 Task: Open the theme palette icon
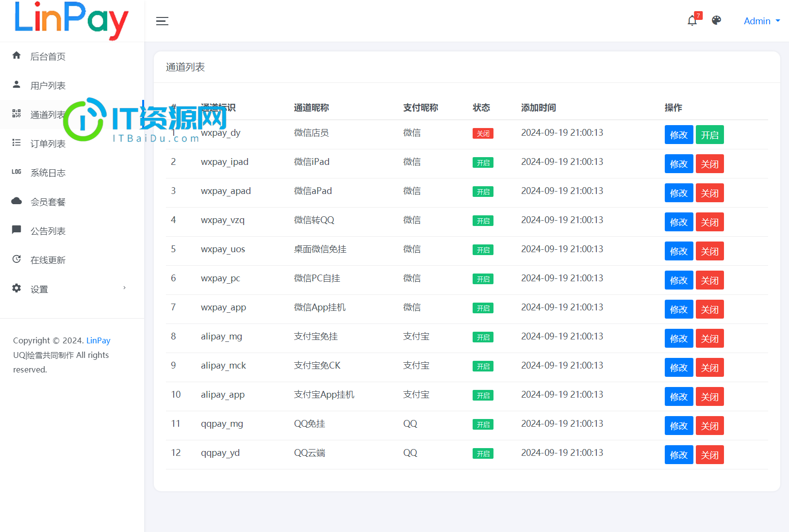(716, 20)
